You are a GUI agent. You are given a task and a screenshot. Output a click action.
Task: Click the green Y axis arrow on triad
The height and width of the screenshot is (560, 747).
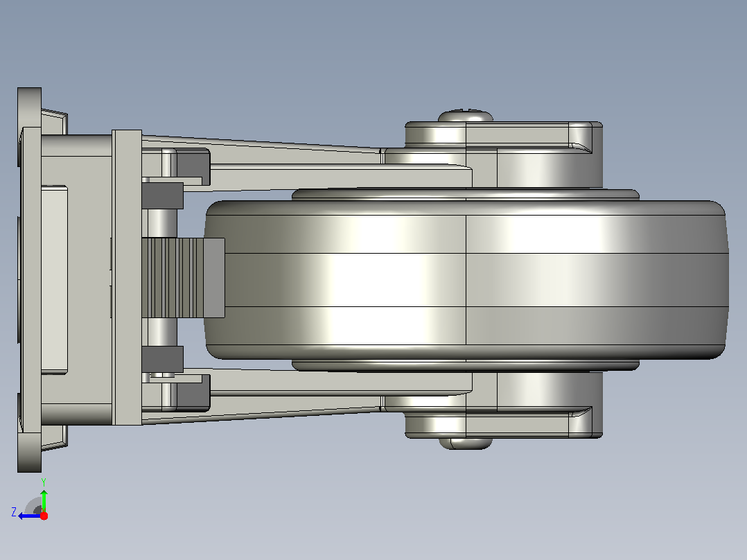coord(44,500)
